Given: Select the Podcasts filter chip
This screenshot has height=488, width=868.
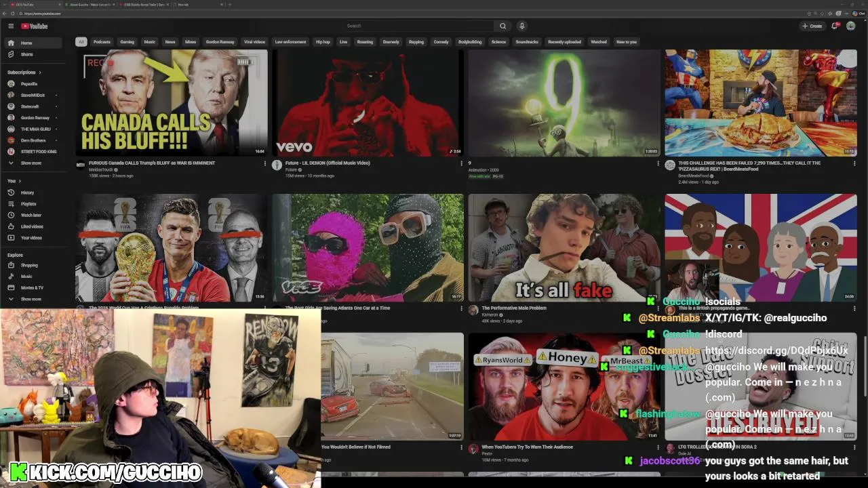Looking at the screenshot, I should [x=102, y=41].
